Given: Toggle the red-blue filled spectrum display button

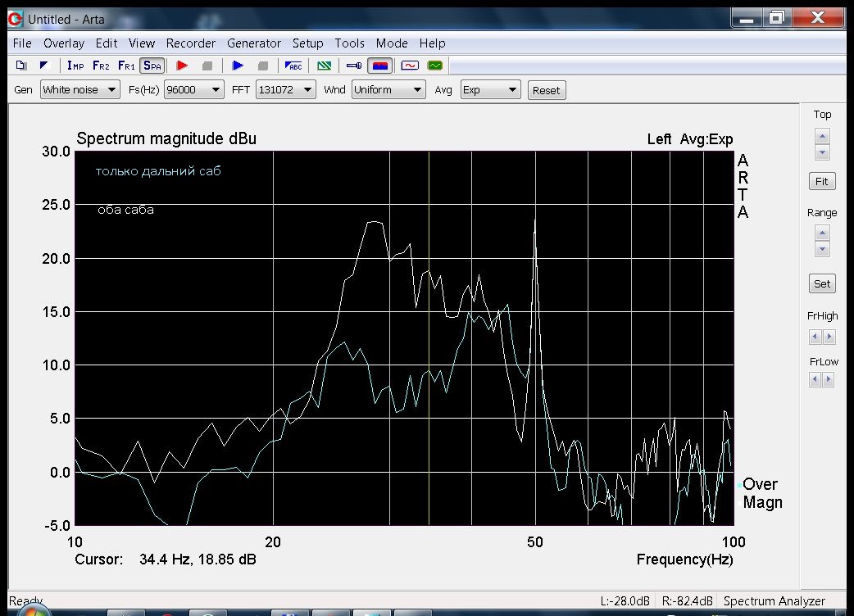Looking at the screenshot, I should 380,66.
